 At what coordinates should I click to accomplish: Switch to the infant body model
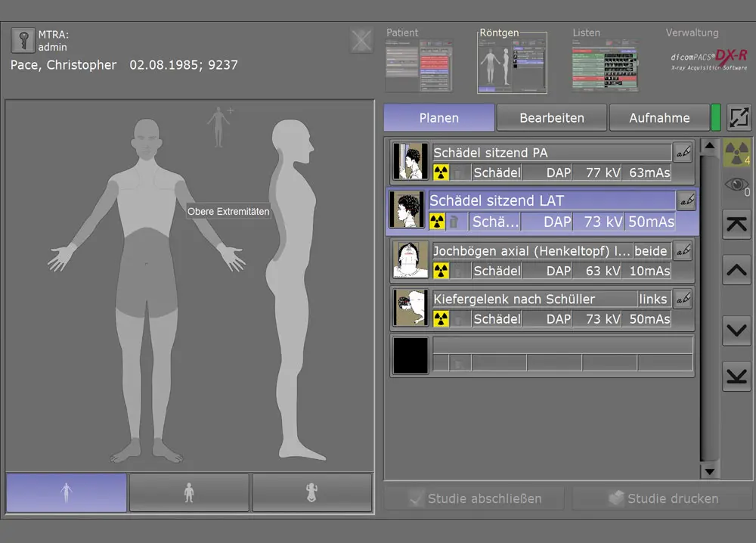click(311, 493)
